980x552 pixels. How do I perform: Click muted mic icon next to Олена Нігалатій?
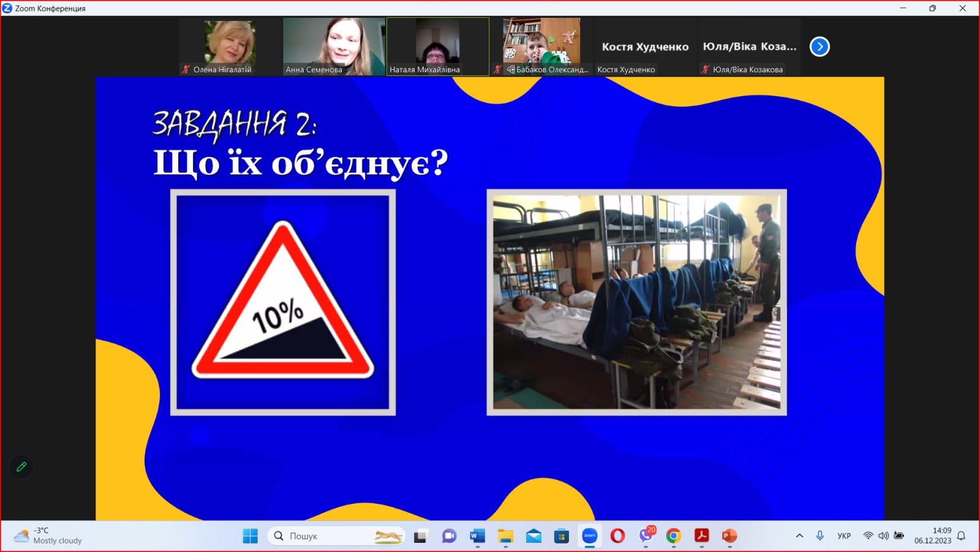pos(186,69)
